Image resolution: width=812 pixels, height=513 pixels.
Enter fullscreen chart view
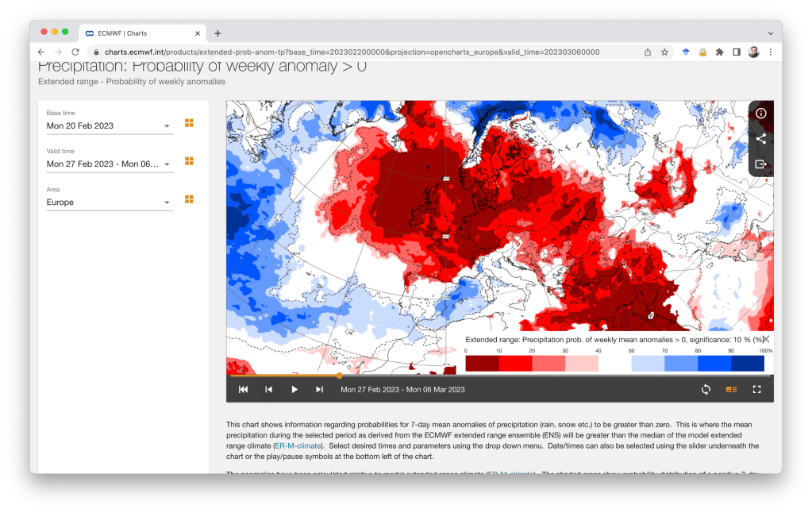756,389
